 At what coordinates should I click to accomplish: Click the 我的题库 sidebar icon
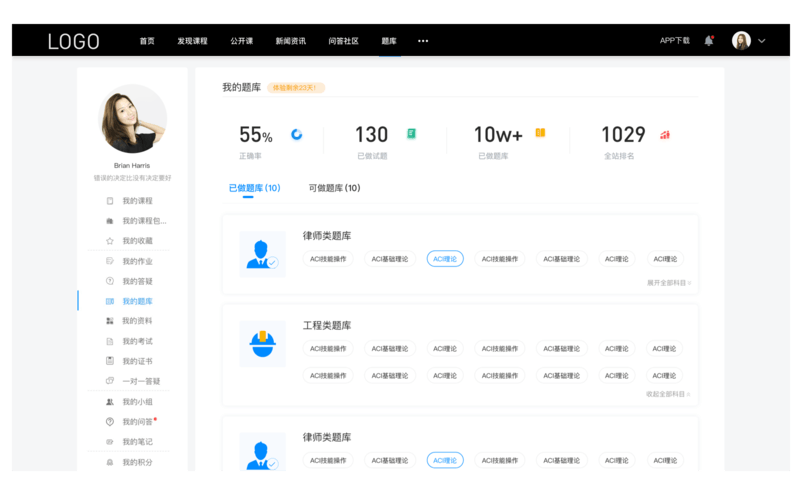110,301
